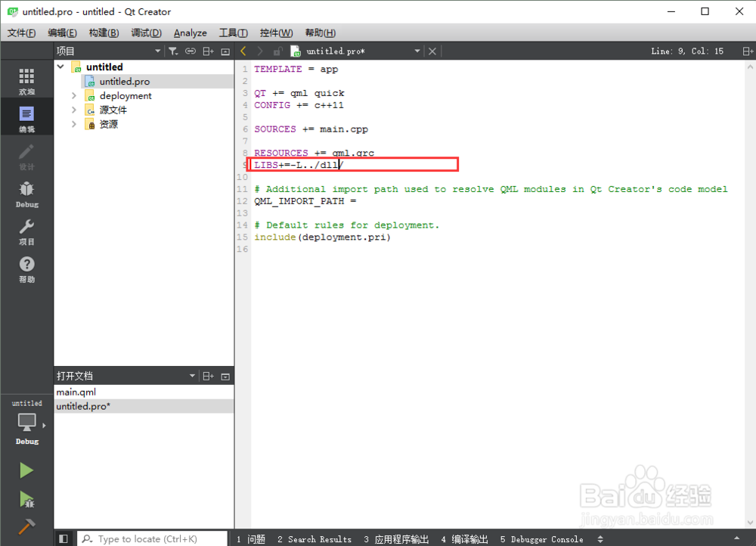The image size is (756, 546).
Task: Open the 构建(B) menu
Action: pos(104,33)
